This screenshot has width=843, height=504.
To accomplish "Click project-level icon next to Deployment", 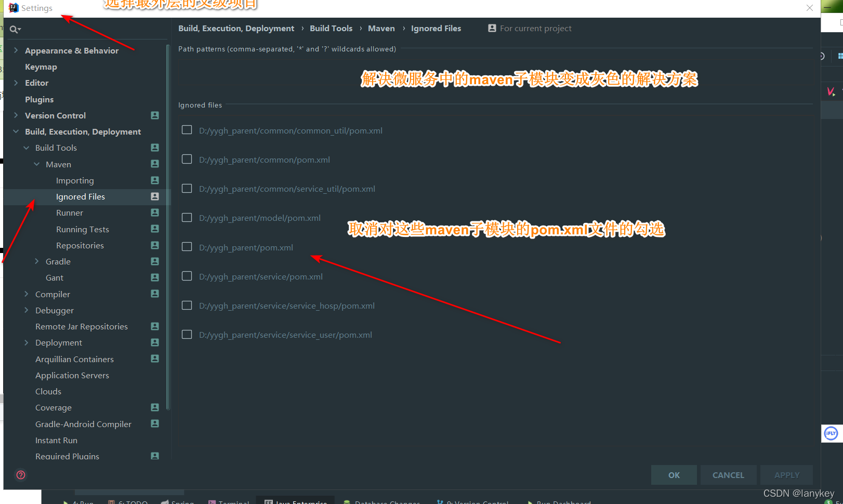I will 155,342.
